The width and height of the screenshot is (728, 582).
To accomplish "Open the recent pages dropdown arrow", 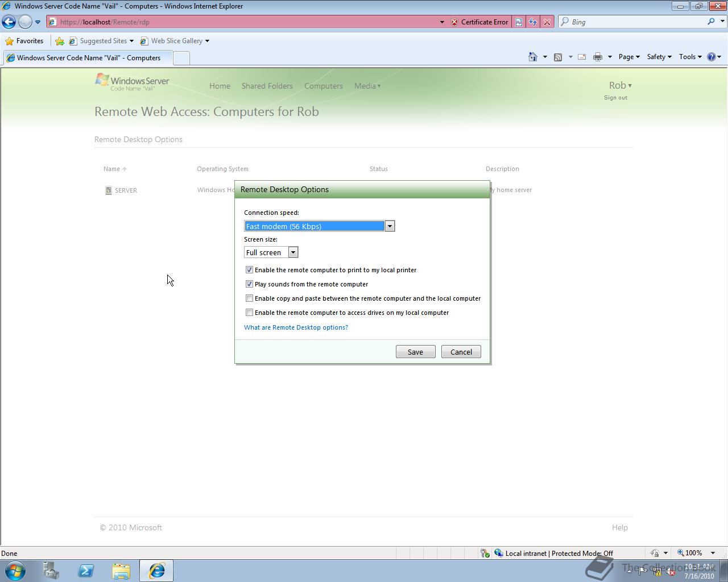I will [x=38, y=22].
